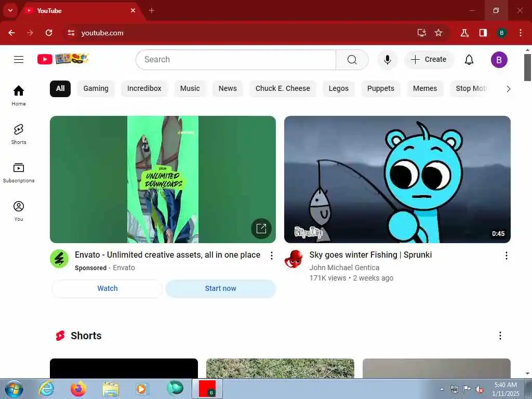Open the Envato ad thumbnail
Viewport: 532px width, 399px height.
[163, 179]
